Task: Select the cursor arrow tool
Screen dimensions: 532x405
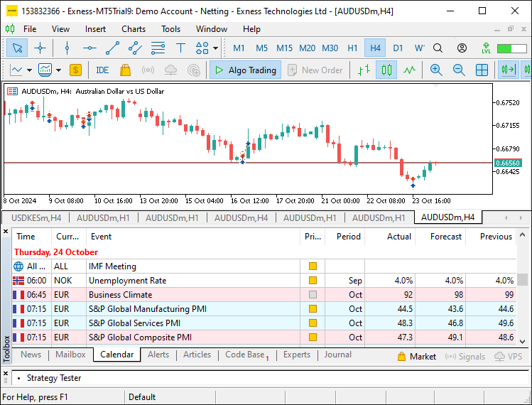Action: [17, 48]
